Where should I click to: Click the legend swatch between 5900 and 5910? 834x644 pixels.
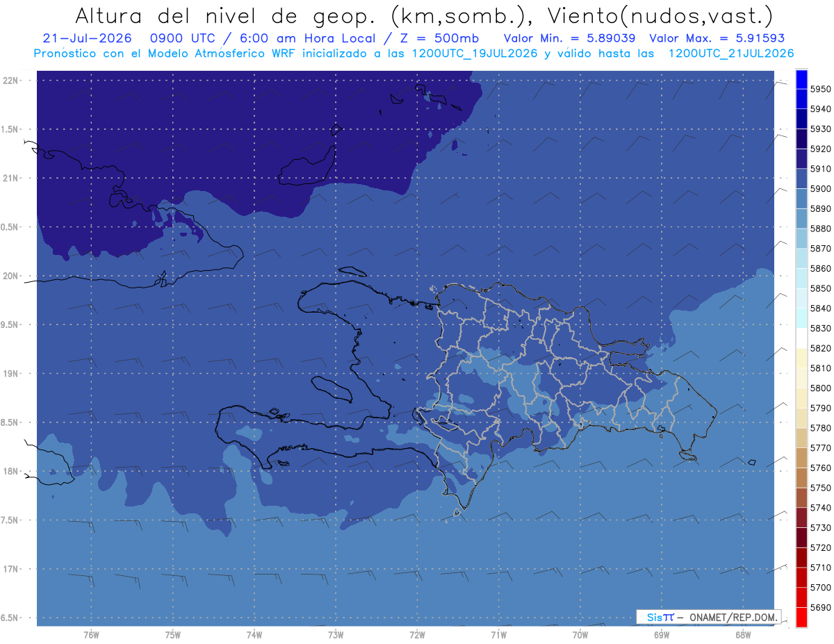pyautogui.click(x=801, y=179)
